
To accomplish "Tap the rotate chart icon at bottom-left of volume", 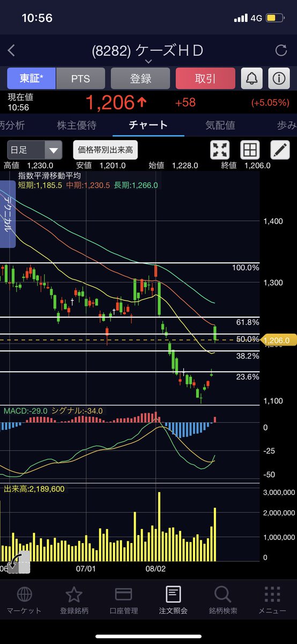I will point(19,563).
